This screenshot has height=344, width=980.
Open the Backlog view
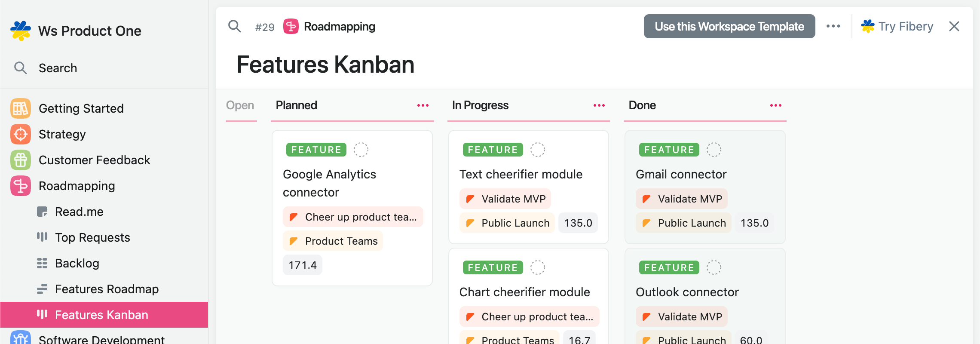[104, 263]
